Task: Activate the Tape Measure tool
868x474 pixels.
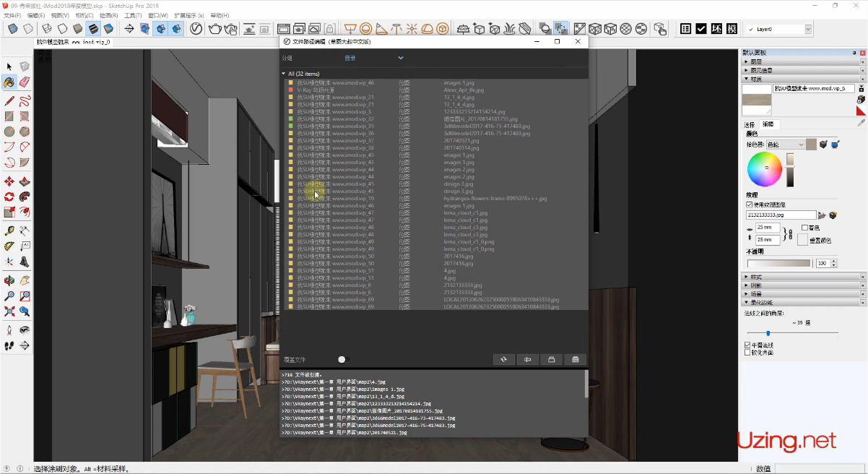Action: tap(9, 230)
